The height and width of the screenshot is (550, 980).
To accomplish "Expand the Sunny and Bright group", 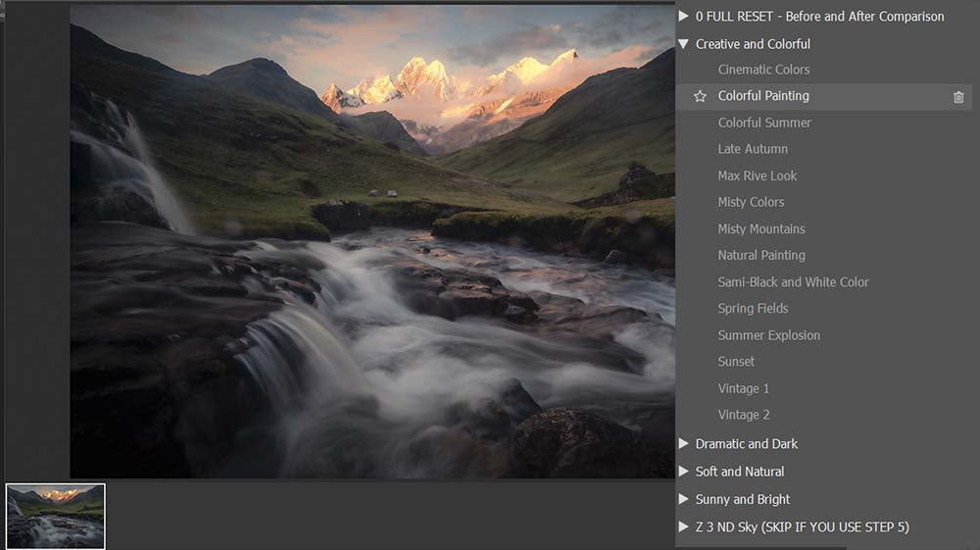I will click(683, 499).
